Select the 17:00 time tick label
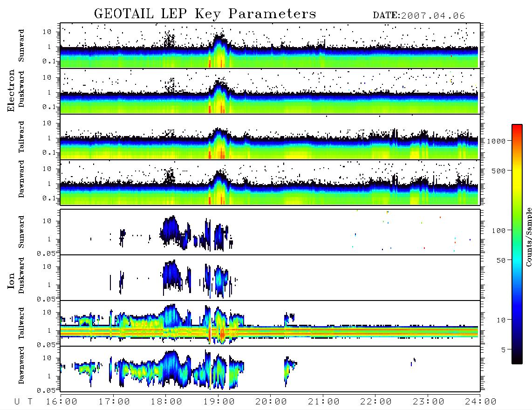 [114, 402]
